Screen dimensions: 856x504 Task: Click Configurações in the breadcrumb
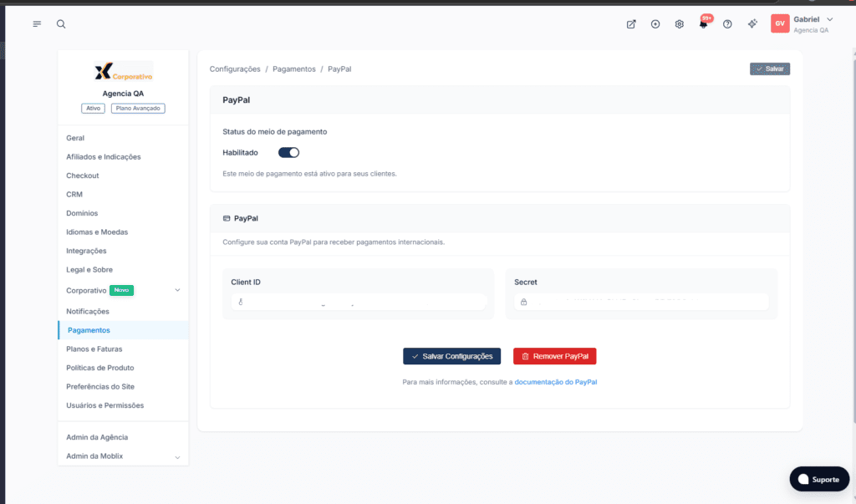click(235, 69)
